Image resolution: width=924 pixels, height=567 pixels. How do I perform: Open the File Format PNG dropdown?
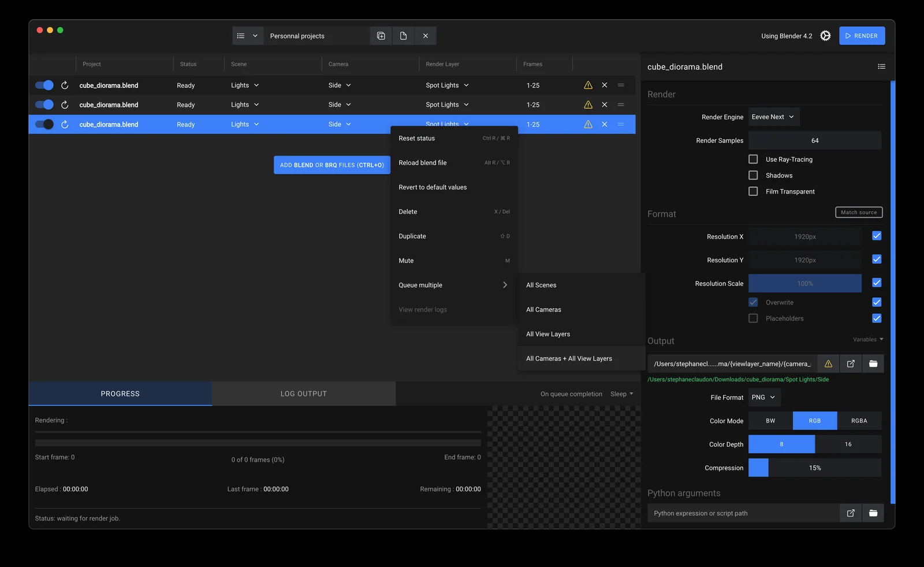763,397
